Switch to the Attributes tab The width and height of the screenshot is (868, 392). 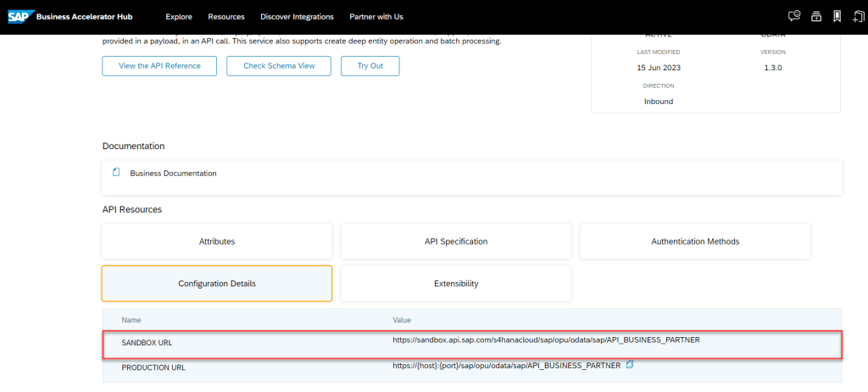(x=216, y=241)
